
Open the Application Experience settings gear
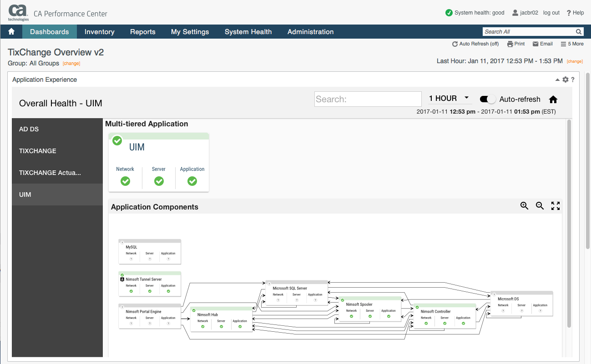565,80
